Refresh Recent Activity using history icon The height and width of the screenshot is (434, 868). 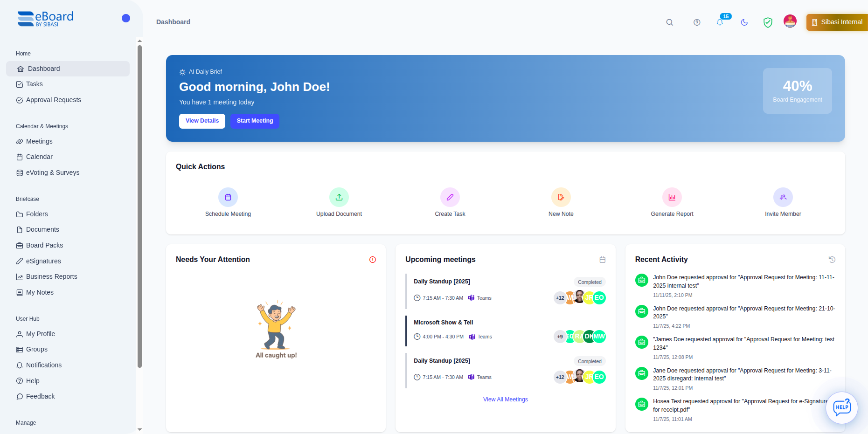coord(832,260)
